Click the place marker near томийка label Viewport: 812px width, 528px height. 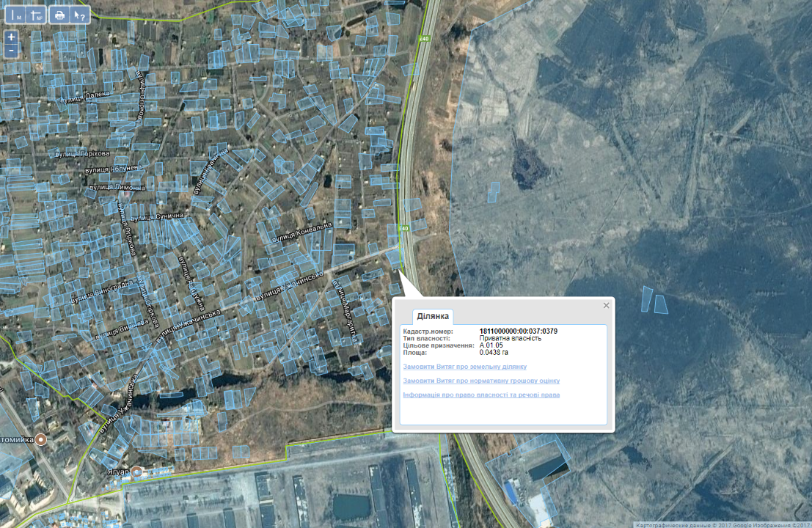click(x=40, y=439)
